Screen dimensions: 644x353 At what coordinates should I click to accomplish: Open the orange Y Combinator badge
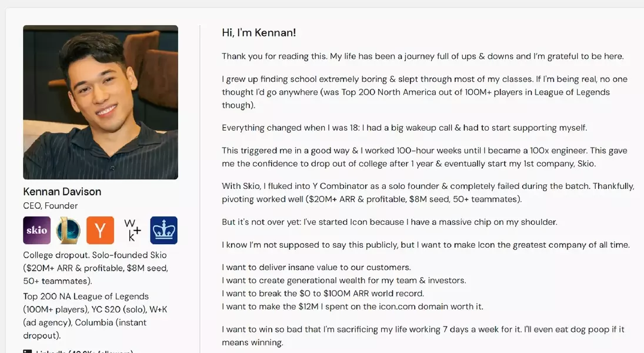pos(100,230)
